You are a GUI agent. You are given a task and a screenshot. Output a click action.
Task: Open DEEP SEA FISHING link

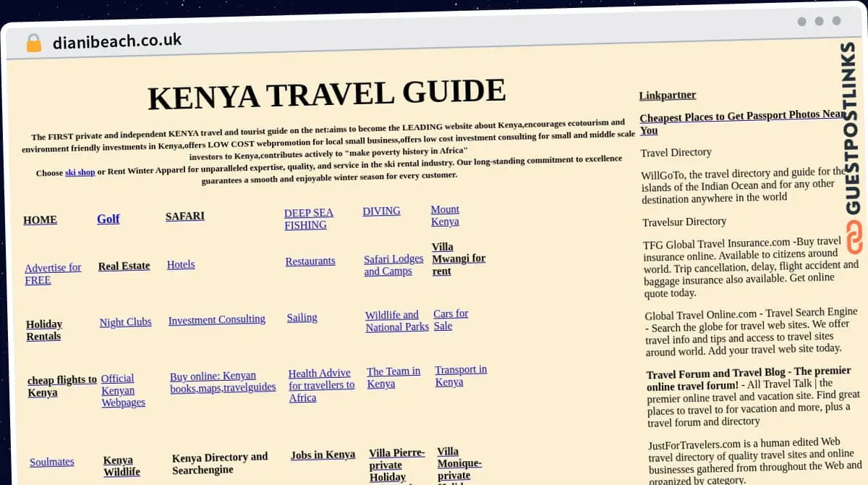309,219
